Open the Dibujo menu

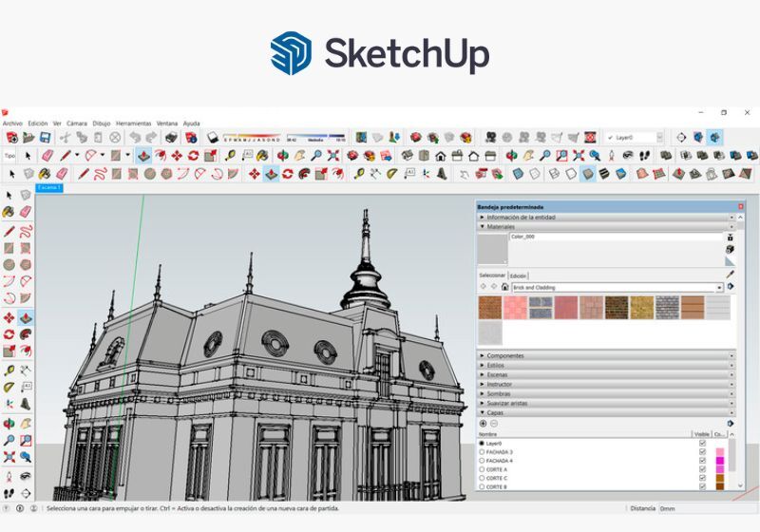(102, 123)
